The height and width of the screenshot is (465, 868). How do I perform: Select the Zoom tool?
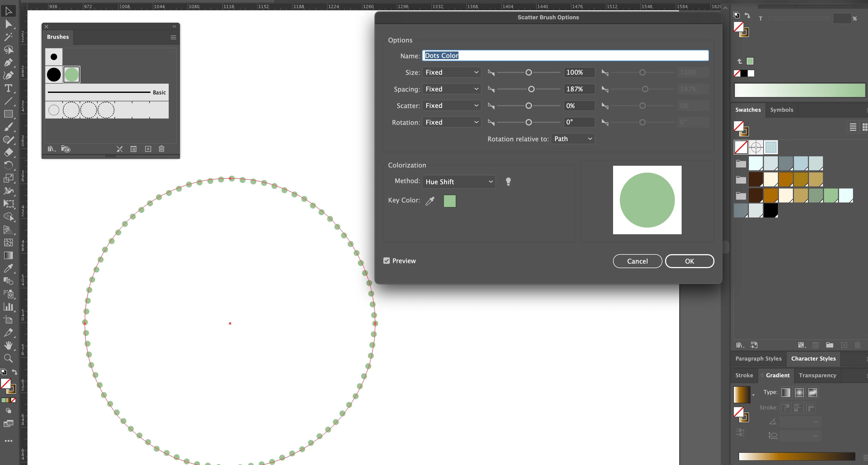click(8, 358)
